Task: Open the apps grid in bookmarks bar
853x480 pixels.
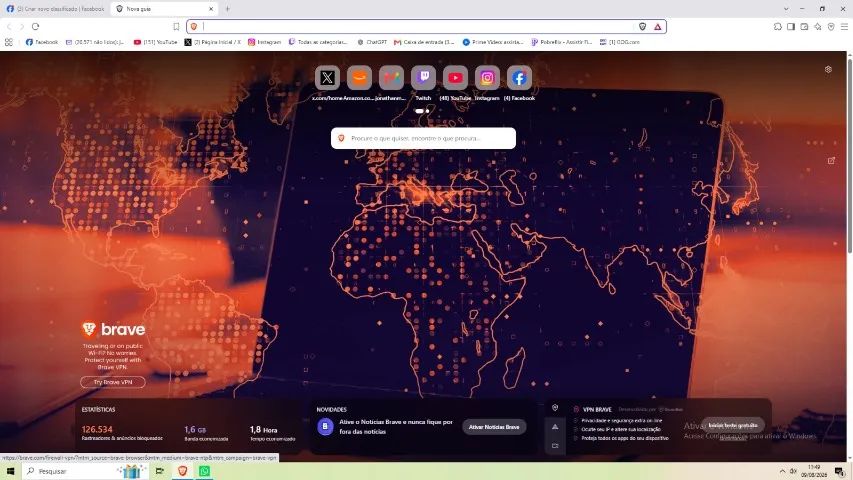Action: [9, 42]
